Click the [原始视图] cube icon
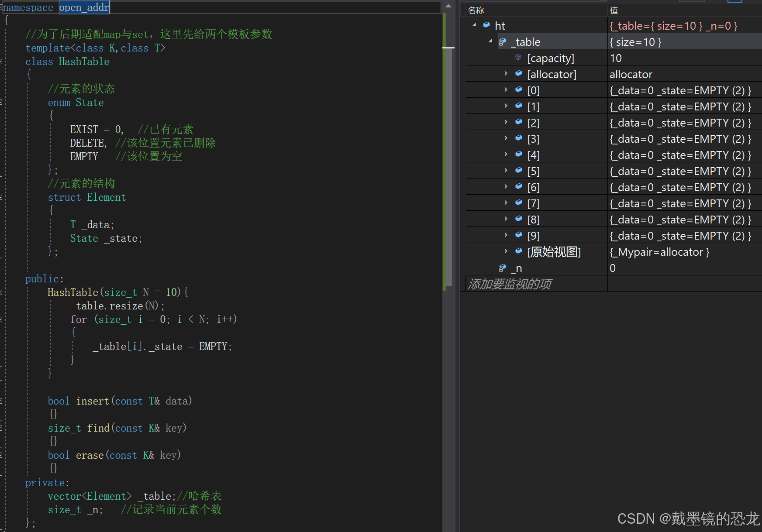Viewport: 762px width, 532px height. pos(519,251)
